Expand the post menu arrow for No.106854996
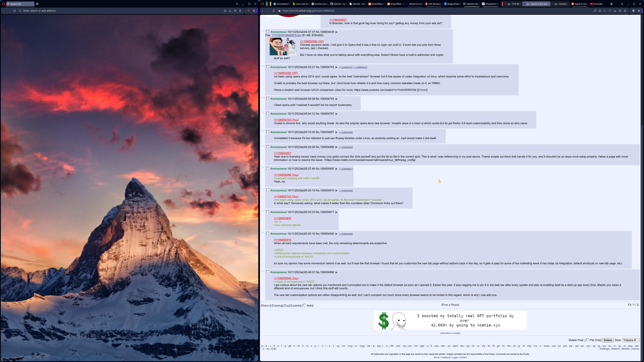This screenshot has height=362, width=644. tap(336, 272)
